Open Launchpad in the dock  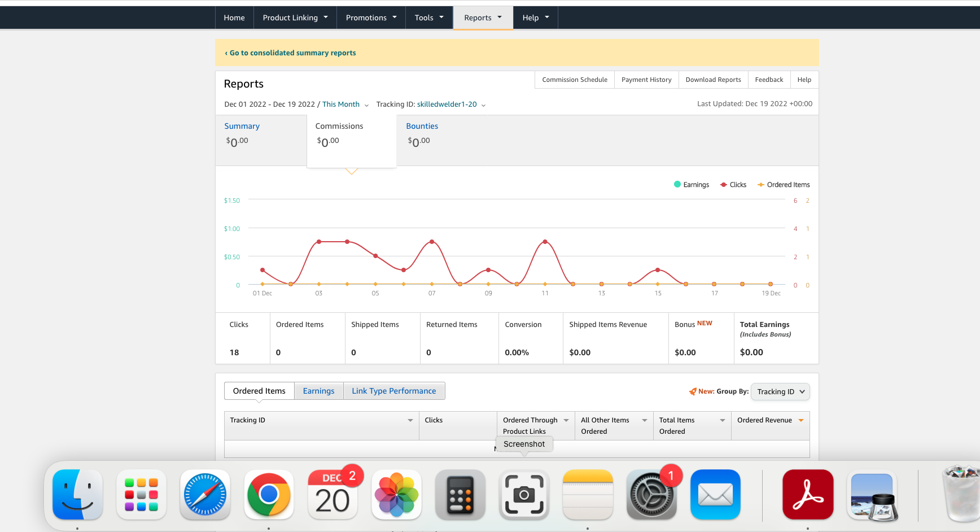point(141,495)
